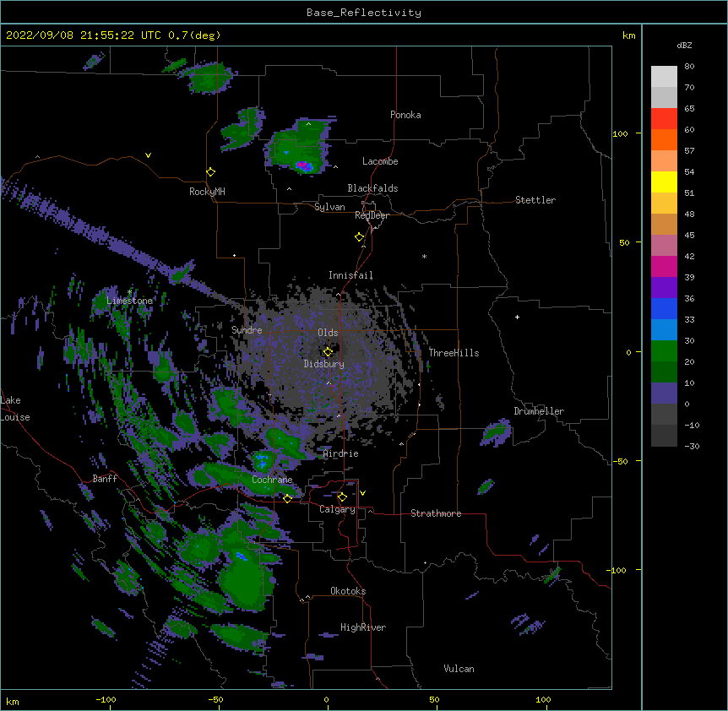Click the Cochrane city label
728x711 pixels.
[x=272, y=480]
